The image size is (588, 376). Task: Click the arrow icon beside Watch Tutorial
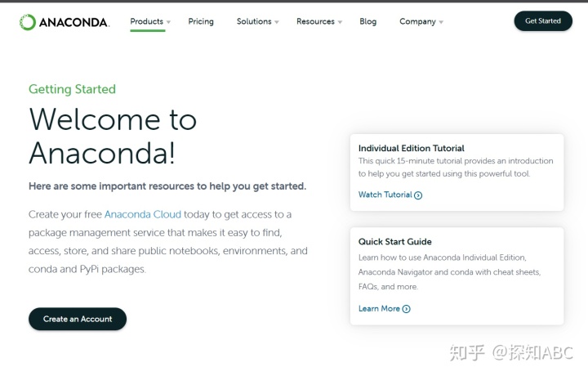418,195
